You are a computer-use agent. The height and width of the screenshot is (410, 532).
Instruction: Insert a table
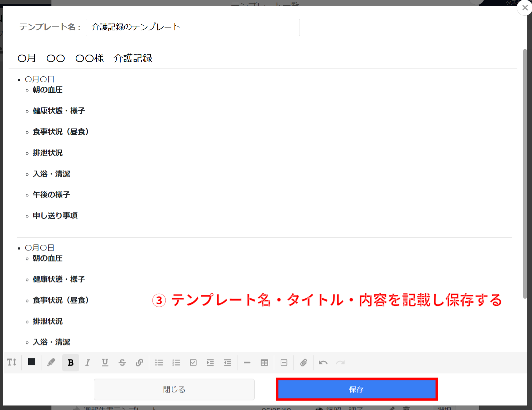click(264, 363)
